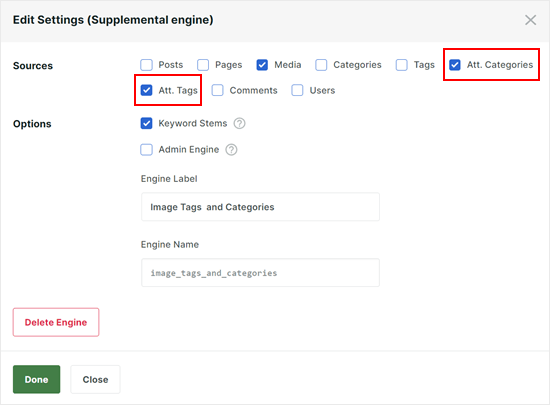Enable the Users source checkbox
The width and height of the screenshot is (550, 405).
tap(297, 90)
